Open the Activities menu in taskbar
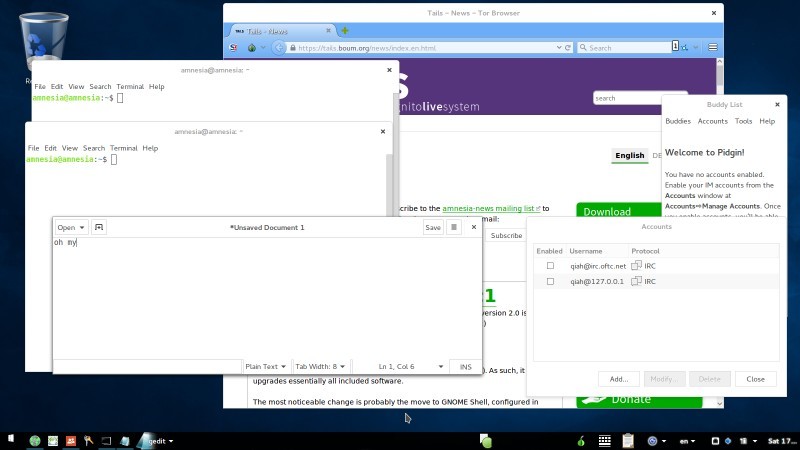The height and width of the screenshot is (450, 800). pyautogui.click(x=11, y=440)
